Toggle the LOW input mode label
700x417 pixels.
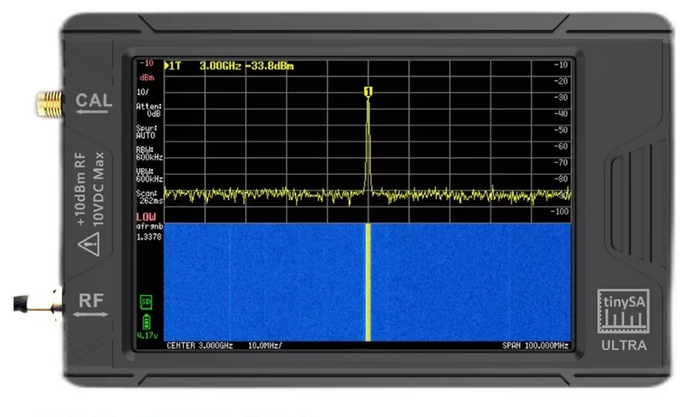pyautogui.click(x=146, y=217)
